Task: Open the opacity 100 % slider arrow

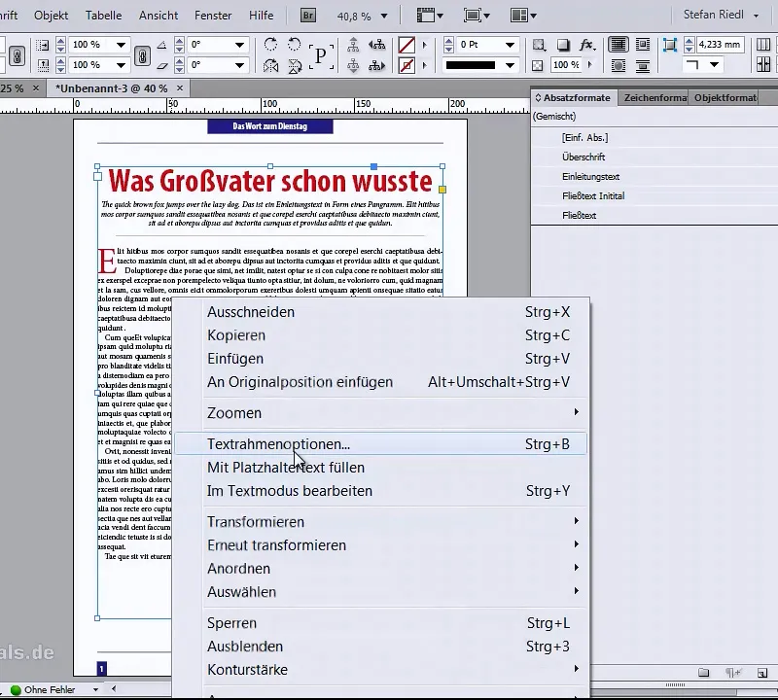Action: 590,64
